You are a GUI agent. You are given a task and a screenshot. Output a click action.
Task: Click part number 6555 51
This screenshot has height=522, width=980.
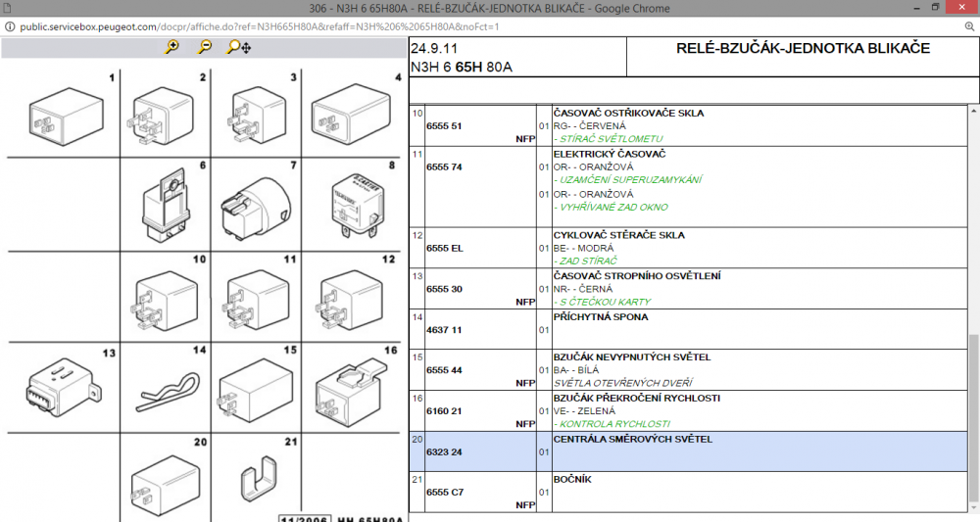point(444,126)
